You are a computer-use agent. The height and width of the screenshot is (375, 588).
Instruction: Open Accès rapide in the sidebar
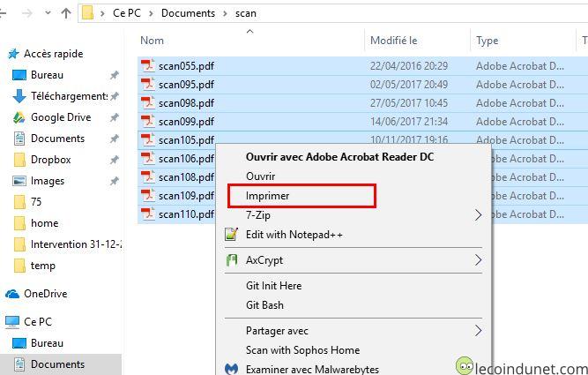(53, 54)
